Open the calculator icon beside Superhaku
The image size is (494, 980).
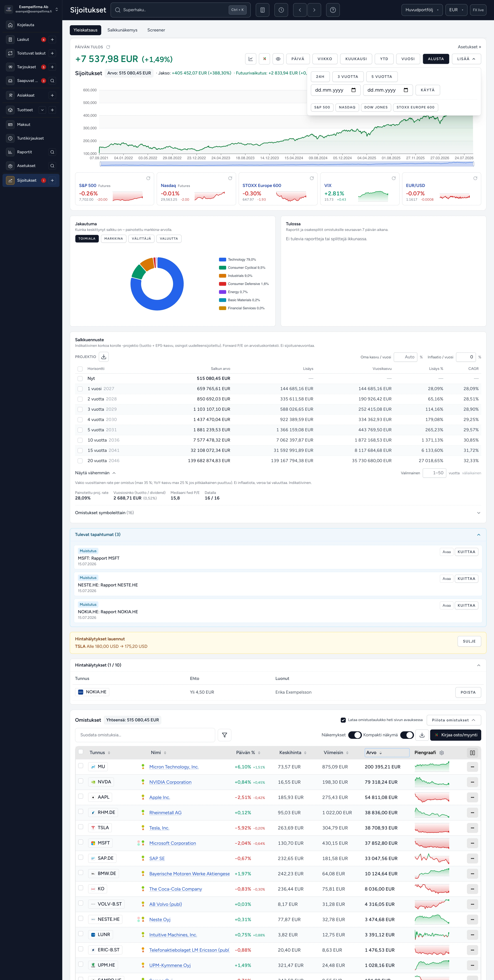point(262,10)
